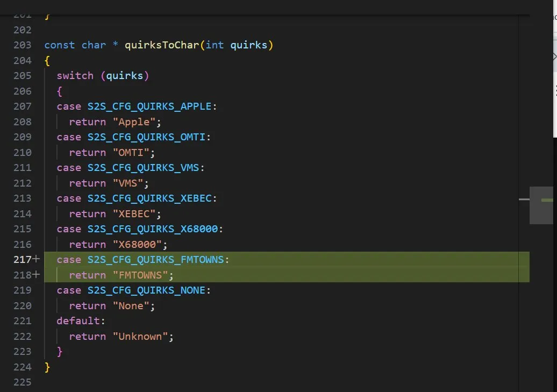The image size is (557, 392).
Task: Click the "FMTOWNS" string literal
Action: (x=140, y=275)
